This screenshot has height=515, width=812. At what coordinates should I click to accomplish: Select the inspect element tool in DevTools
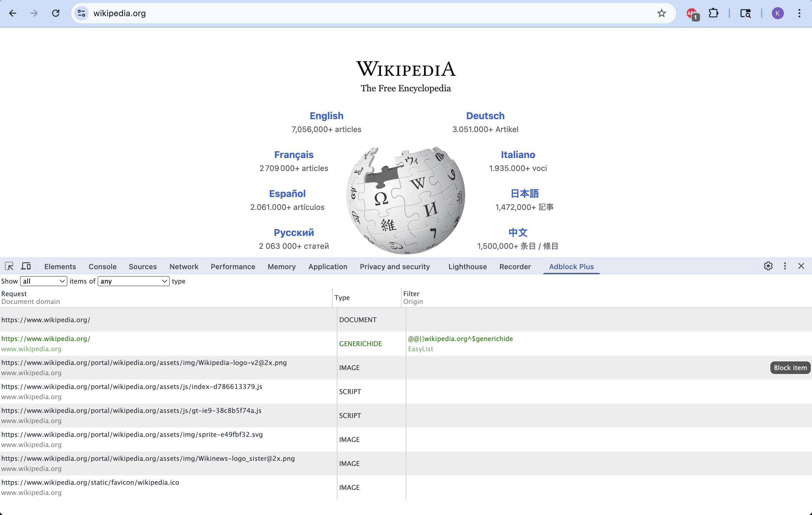9,266
